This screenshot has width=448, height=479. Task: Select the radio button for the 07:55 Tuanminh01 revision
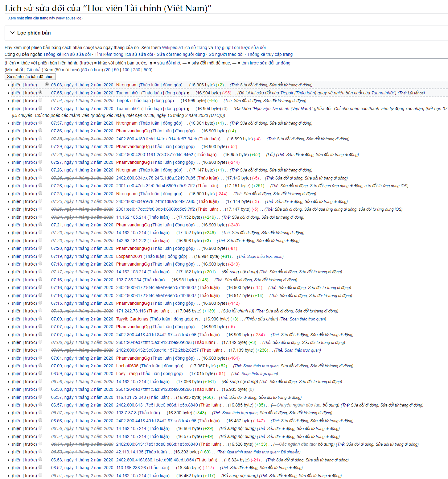[40, 92]
